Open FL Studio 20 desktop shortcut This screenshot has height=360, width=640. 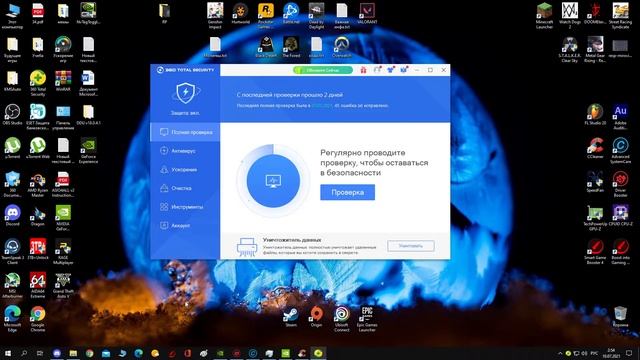[595, 115]
